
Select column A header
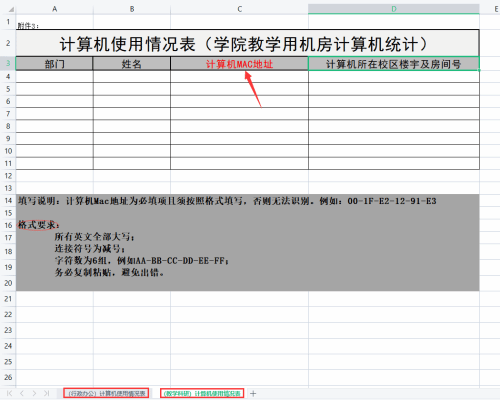click(x=54, y=9)
